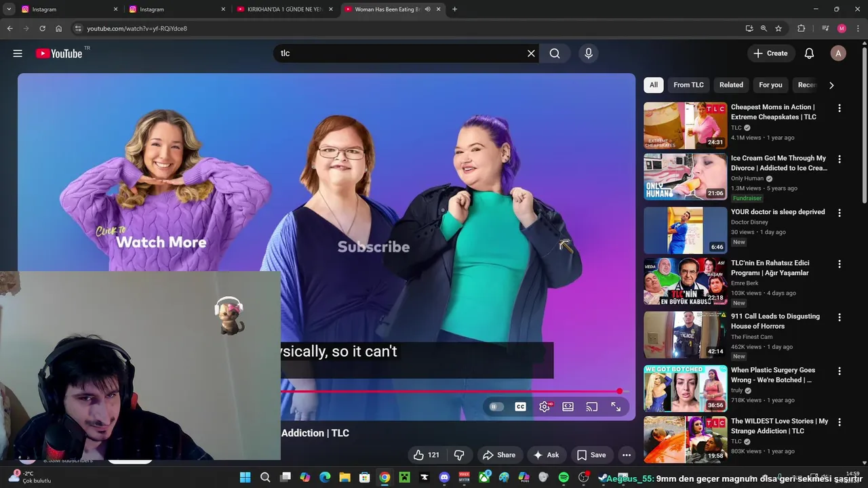868x488 pixels.
Task: Focus the YouTube search field
Action: pyautogui.click(x=400, y=54)
